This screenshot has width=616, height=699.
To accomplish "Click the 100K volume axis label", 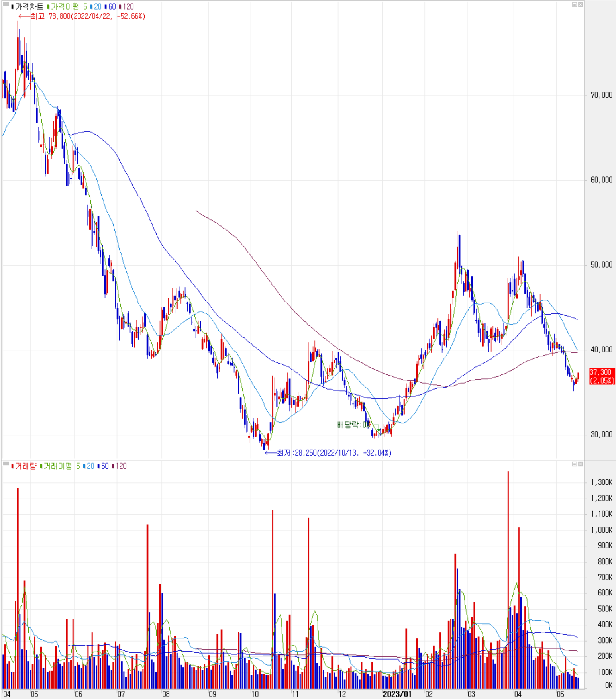I will (605, 672).
